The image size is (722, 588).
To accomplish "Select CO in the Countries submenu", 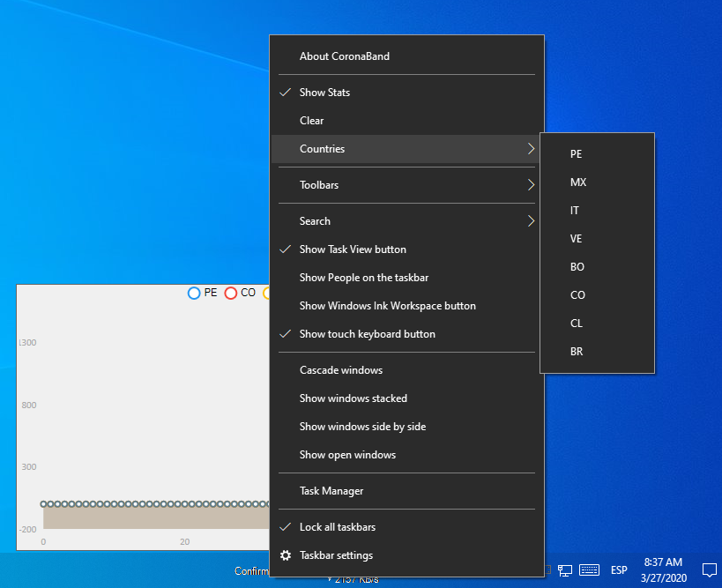I will coord(597,295).
